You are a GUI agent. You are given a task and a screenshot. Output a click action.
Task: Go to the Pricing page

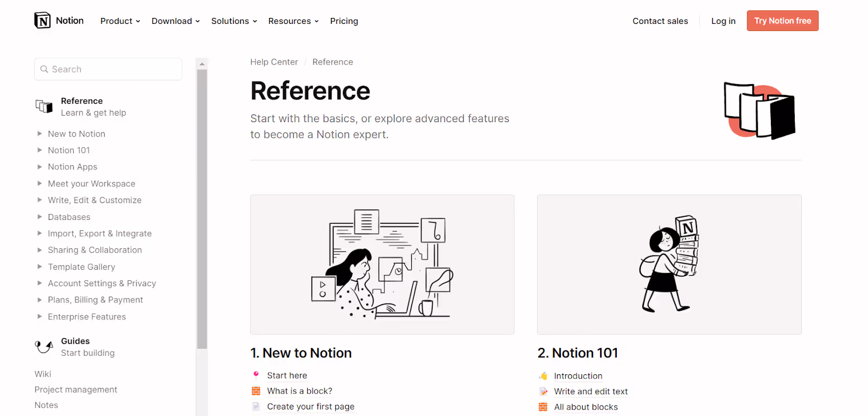(344, 21)
